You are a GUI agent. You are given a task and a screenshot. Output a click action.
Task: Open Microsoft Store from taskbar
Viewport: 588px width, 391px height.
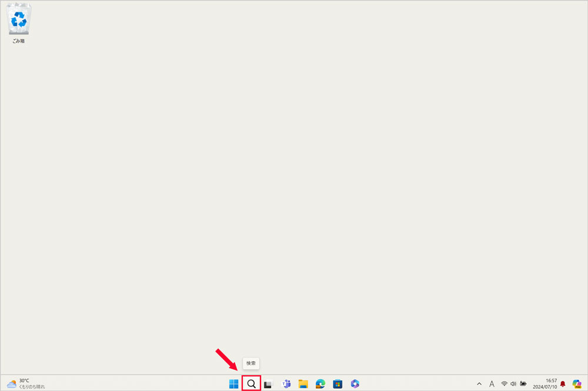tap(338, 384)
